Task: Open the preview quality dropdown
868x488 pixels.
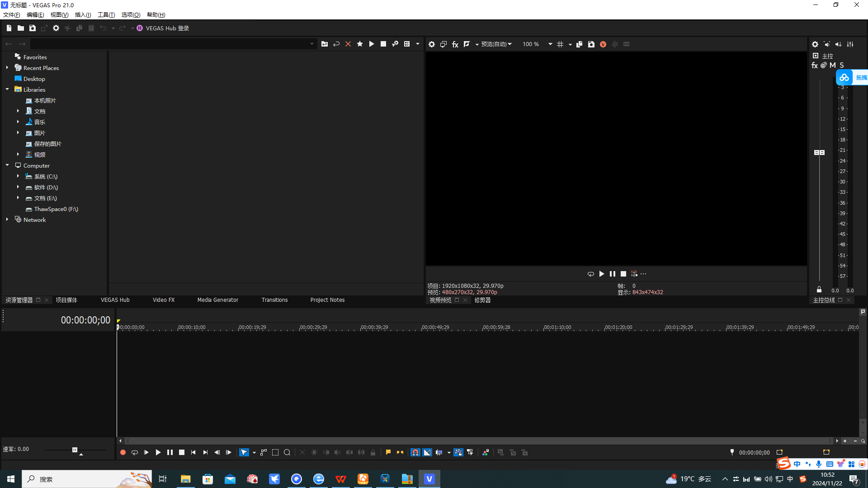Action: point(496,44)
